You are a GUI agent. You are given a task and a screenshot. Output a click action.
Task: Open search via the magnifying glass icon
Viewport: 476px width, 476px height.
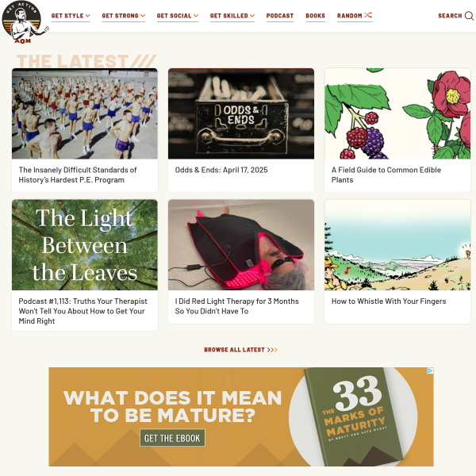[x=470, y=16]
